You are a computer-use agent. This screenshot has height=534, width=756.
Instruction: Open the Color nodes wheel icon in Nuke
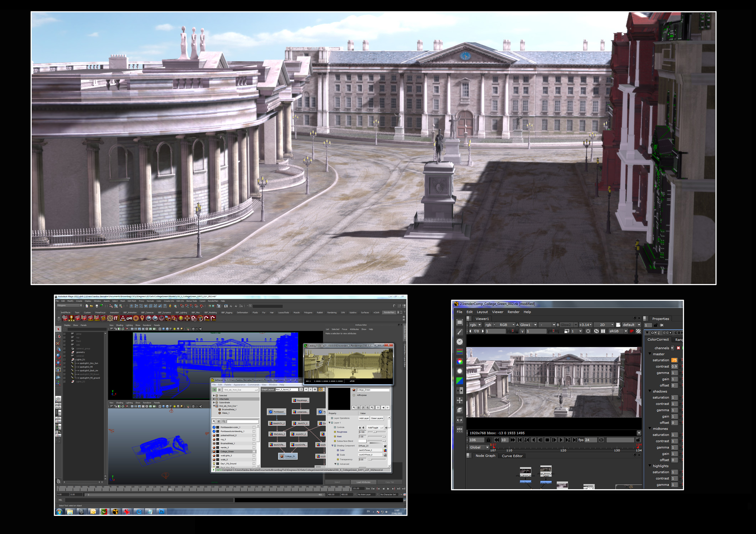click(x=460, y=361)
